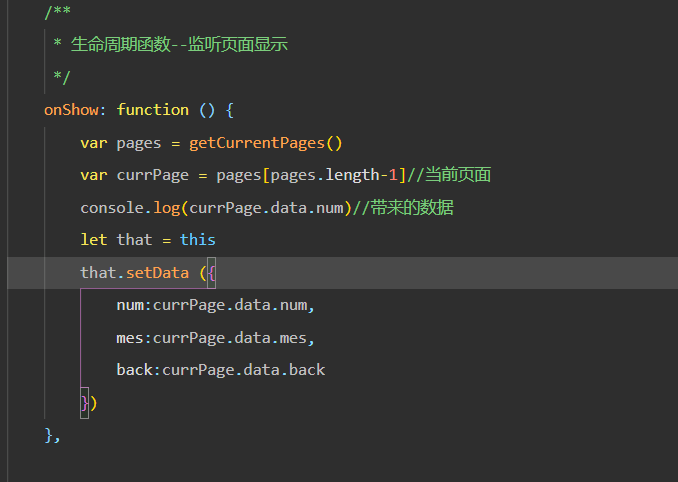Click the comment //带来的数据
This screenshot has width=678, height=482.
point(403,207)
